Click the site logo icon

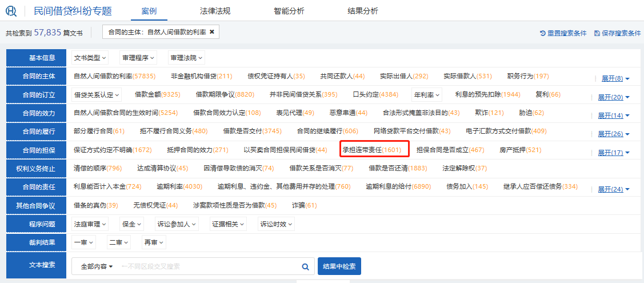(x=11, y=11)
